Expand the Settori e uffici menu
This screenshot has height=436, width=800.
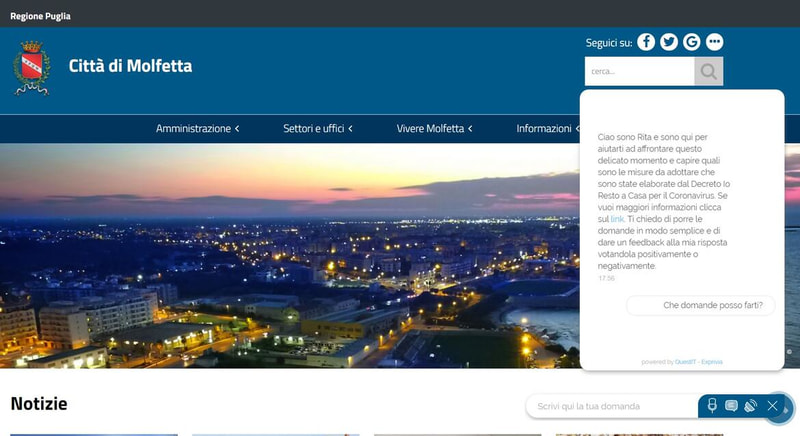pos(318,129)
